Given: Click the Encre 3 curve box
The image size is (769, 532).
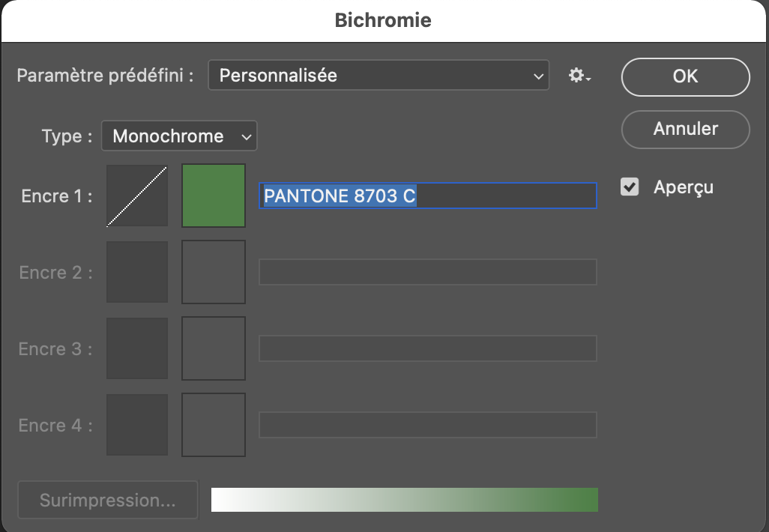Looking at the screenshot, I should tap(137, 348).
